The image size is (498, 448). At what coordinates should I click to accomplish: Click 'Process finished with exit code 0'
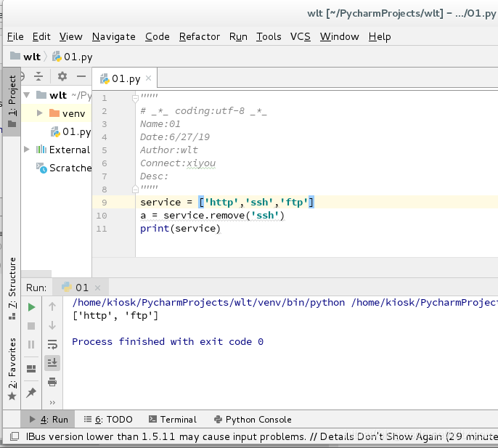click(168, 341)
